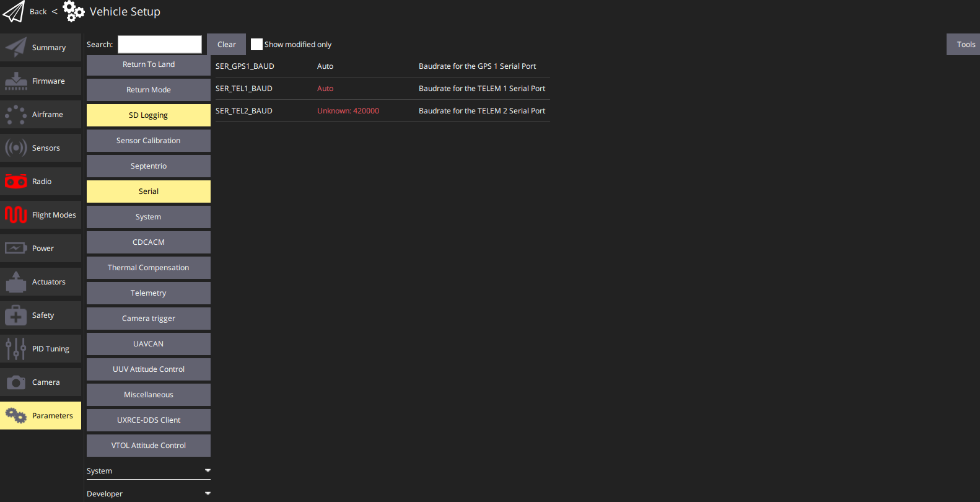
Task: Clear the parameter search
Action: 226,45
